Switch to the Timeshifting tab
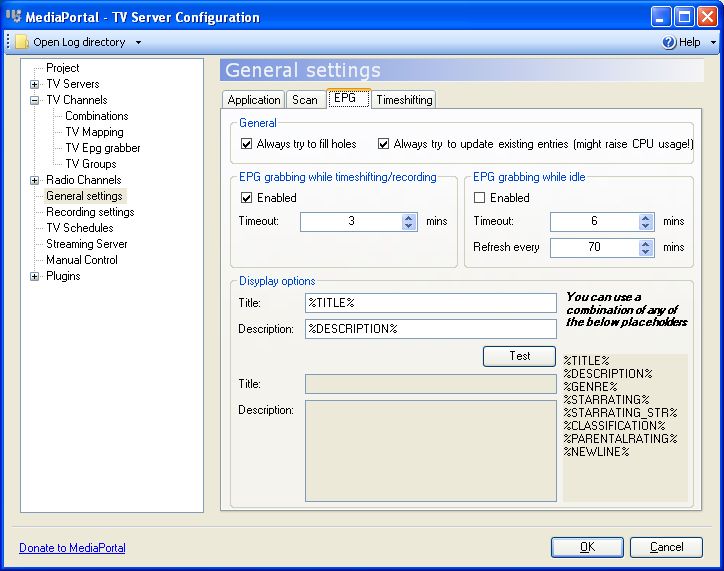This screenshot has width=724, height=571. tap(404, 100)
